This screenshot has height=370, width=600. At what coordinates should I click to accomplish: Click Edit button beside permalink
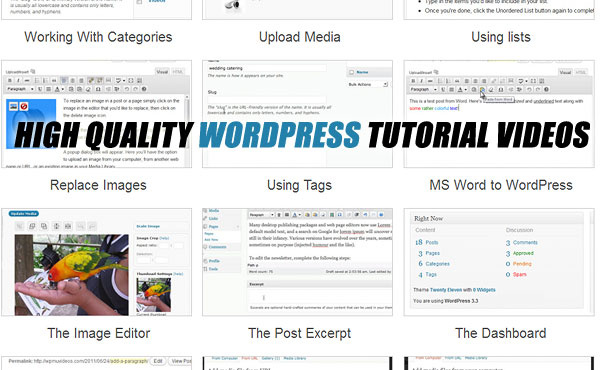coord(158,361)
